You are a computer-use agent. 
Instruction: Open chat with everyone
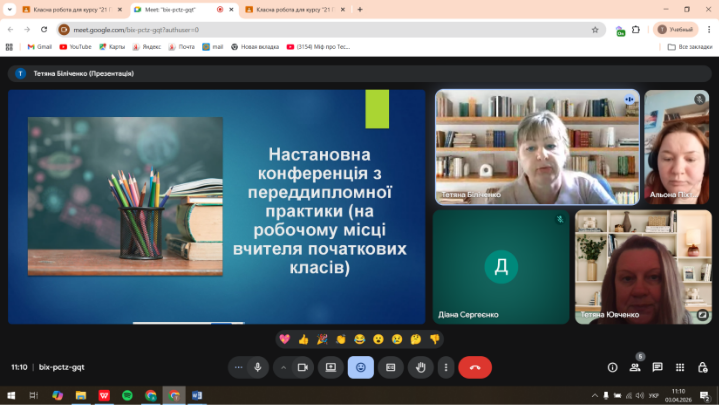[x=658, y=367]
